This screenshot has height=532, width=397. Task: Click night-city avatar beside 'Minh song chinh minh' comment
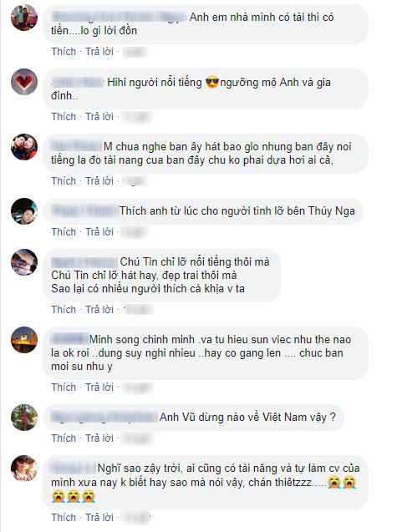pyautogui.click(x=24, y=340)
